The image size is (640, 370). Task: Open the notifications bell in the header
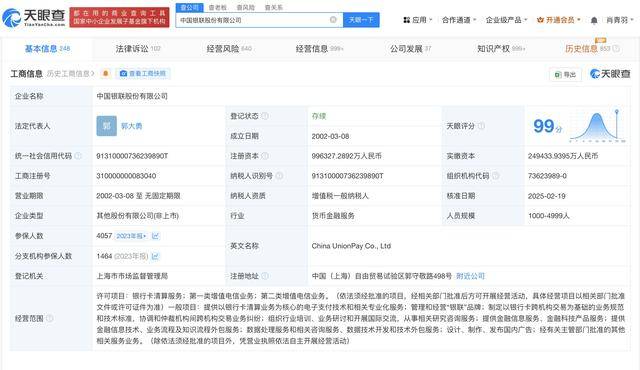pos(594,20)
